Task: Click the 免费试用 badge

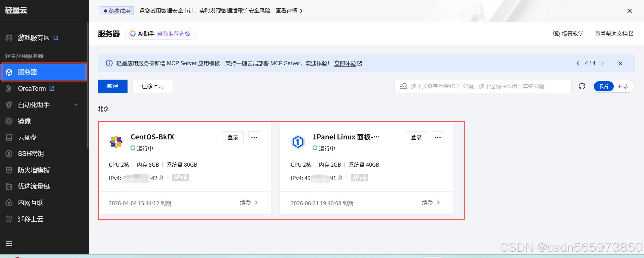Action: (117, 11)
